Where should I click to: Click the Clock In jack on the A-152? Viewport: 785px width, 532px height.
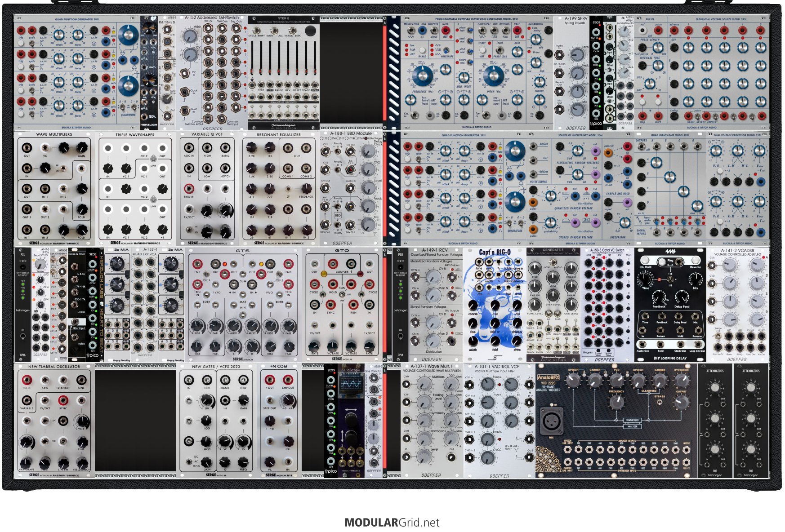[184, 92]
